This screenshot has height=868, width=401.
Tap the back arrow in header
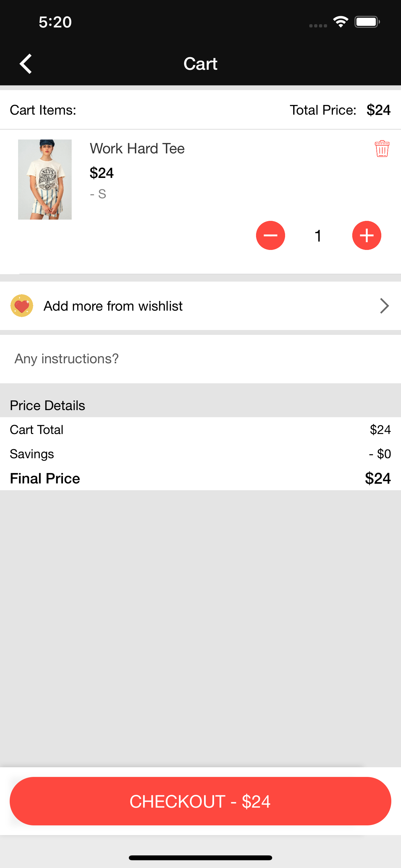26,64
